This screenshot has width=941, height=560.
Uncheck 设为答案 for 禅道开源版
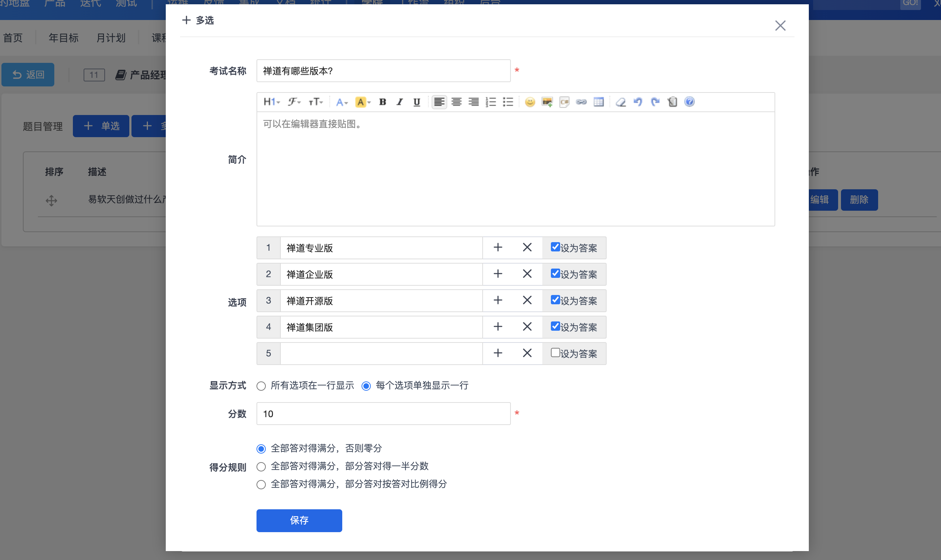coord(555,300)
